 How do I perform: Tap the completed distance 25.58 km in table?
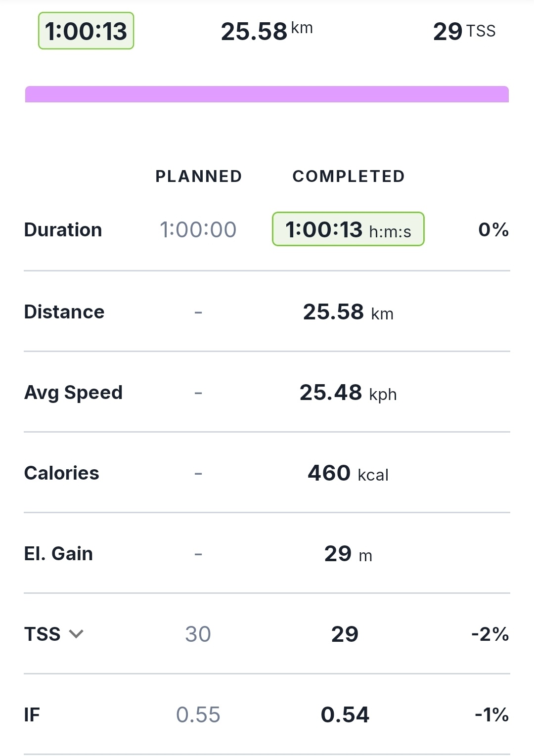(348, 312)
